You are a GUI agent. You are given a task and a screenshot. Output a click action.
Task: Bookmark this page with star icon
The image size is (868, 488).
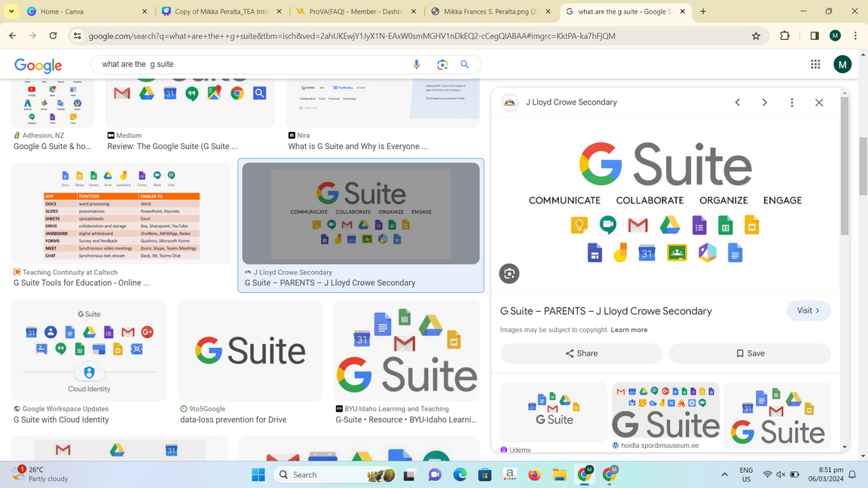(756, 36)
